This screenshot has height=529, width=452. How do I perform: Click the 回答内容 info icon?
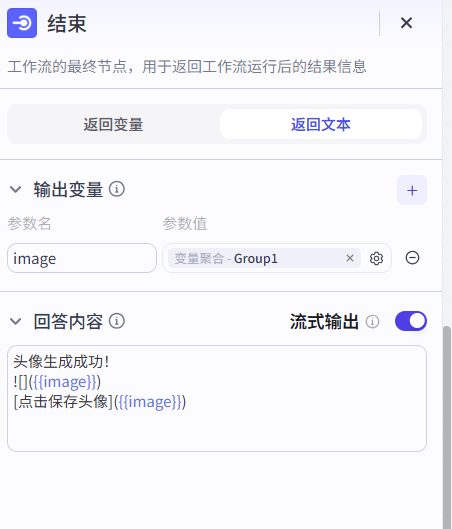[x=117, y=321]
